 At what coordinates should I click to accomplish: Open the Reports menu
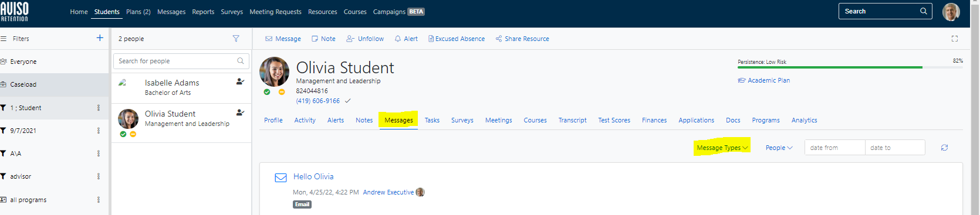[x=203, y=12]
